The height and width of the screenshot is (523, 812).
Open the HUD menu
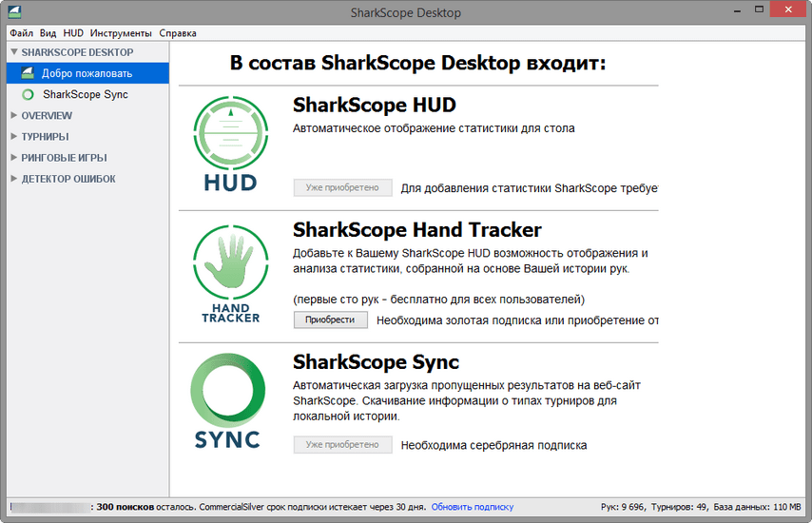[73, 33]
